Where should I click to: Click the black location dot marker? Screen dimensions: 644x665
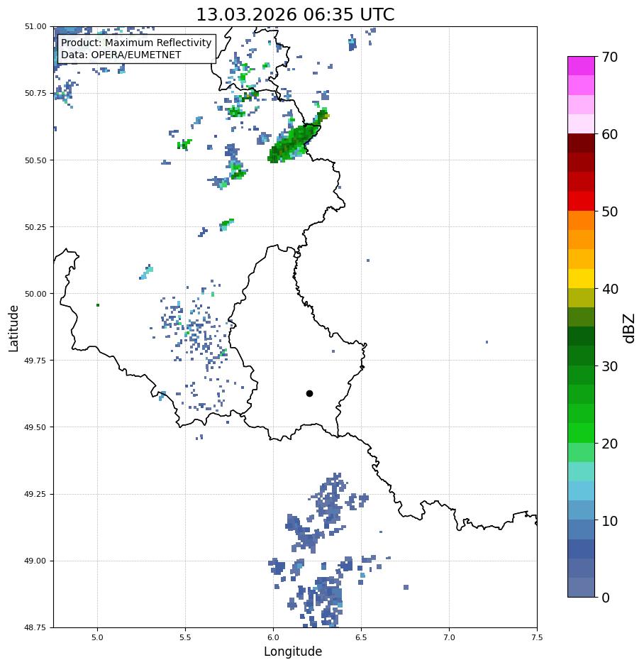pos(309,394)
